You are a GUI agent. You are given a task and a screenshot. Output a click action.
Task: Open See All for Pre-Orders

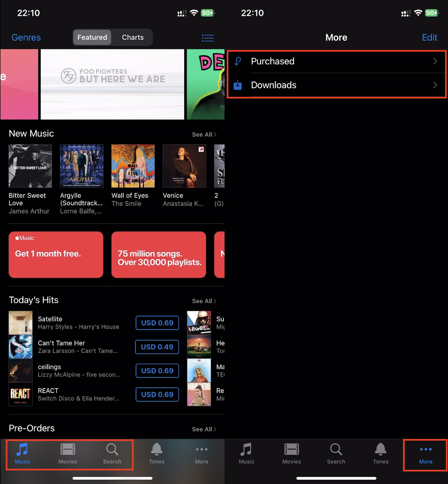[x=204, y=429]
